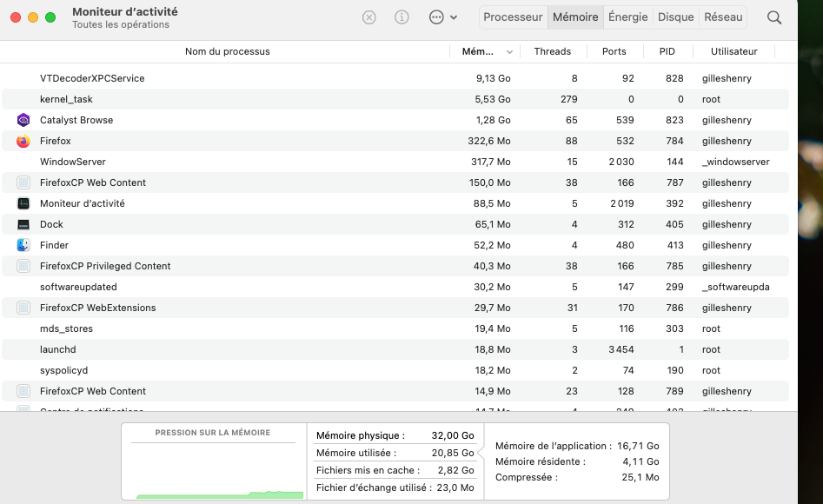Click the Dock process icon
This screenshot has height=504, width=823.
click(23, 225)
